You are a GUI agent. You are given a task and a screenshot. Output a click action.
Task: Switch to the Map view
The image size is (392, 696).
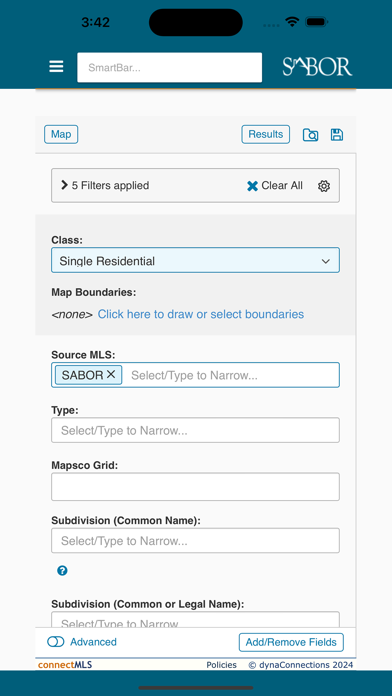[x=61, y=134]
